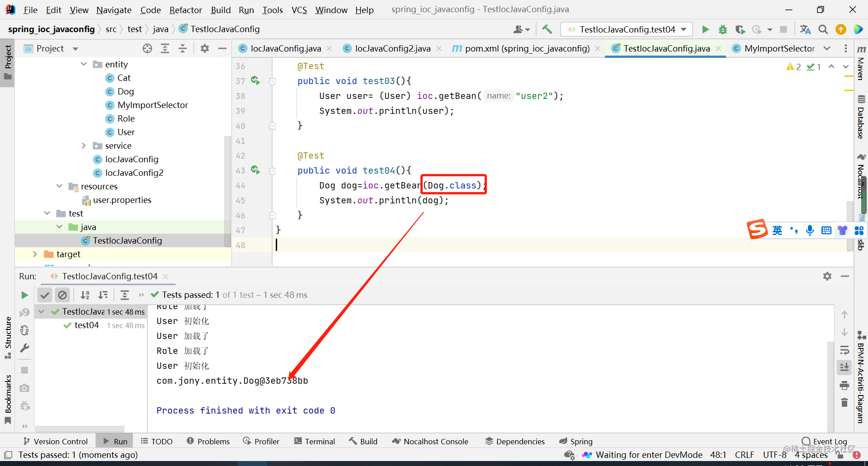Click the translate icon in toolbar
Viewport: 868px width, 466px height.
click(805, 29)
